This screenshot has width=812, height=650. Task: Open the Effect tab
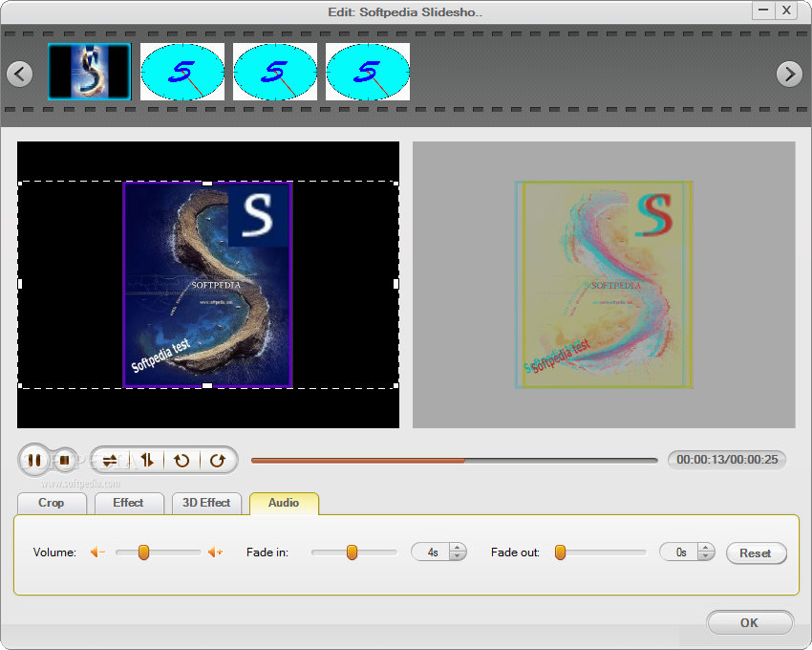point(128,503)
